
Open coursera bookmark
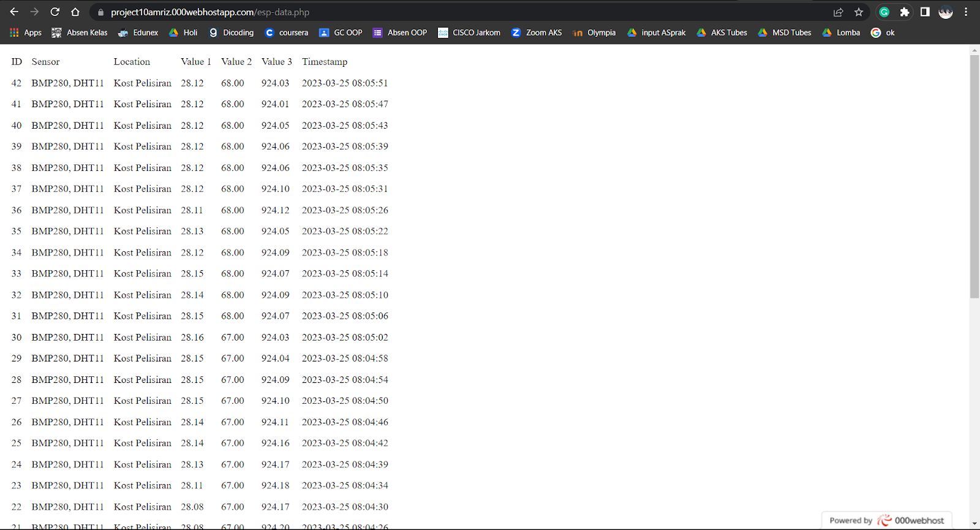point(287,32)
